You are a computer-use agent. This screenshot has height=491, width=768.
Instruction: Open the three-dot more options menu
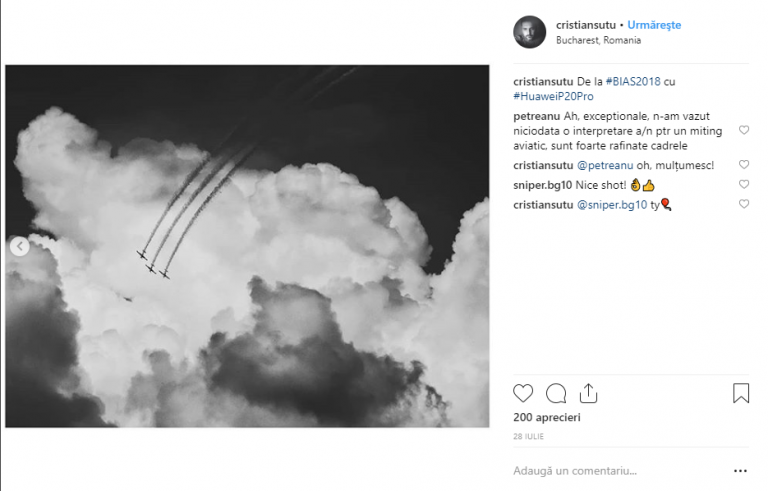pos(740,471)
